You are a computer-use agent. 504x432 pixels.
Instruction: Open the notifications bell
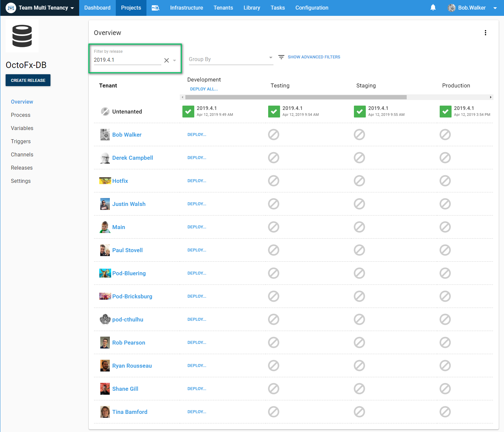(x=433, y=8)
